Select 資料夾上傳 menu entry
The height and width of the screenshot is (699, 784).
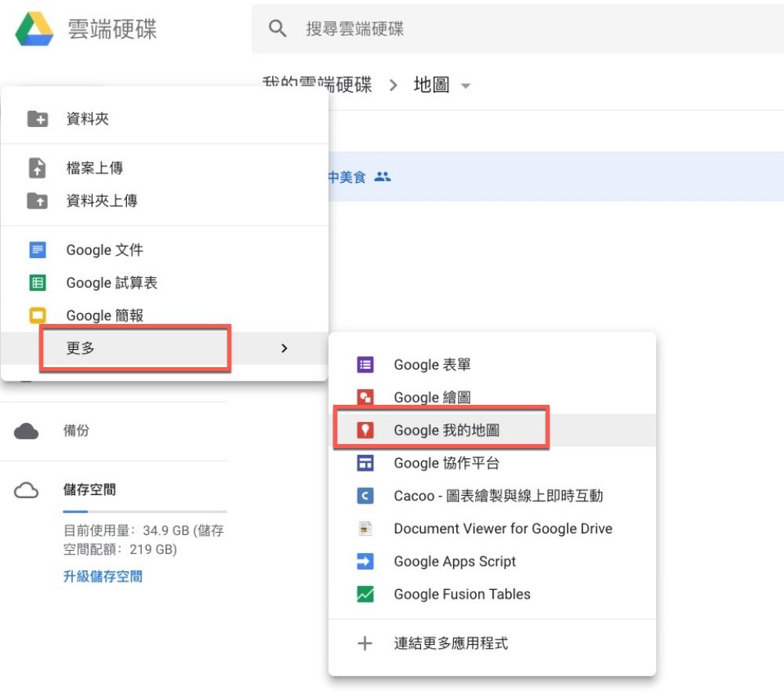pyautogui.click(x=165, y=201)
